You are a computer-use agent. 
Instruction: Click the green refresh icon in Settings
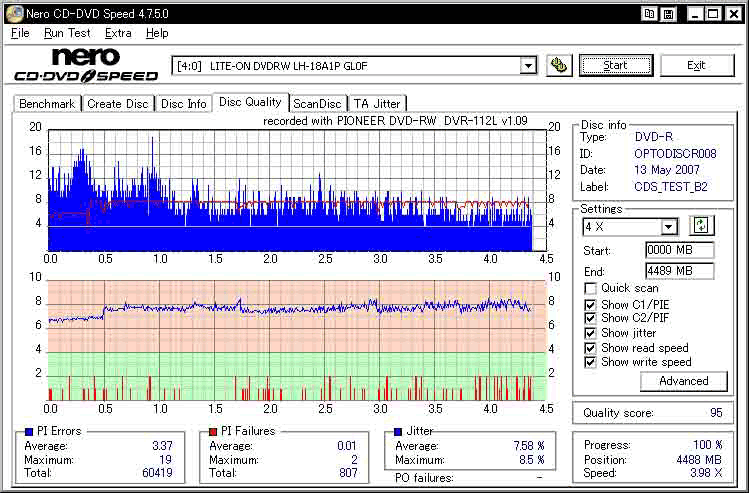coord(701,226)
